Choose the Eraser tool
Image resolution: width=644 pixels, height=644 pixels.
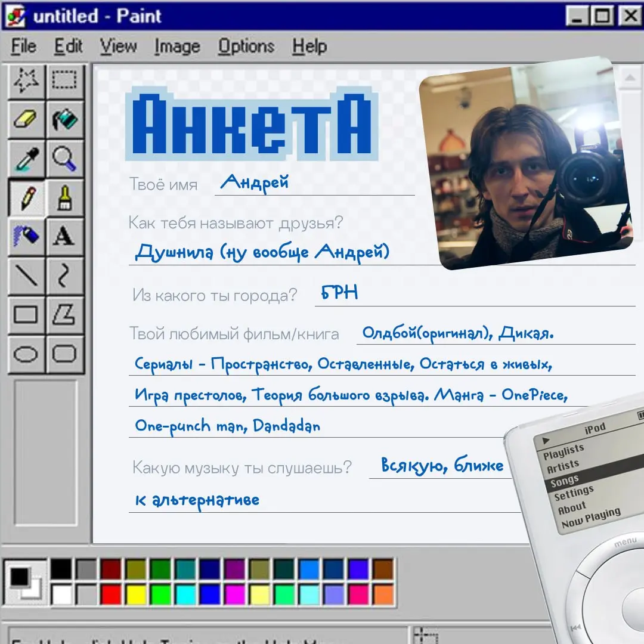tap(26, 119)
